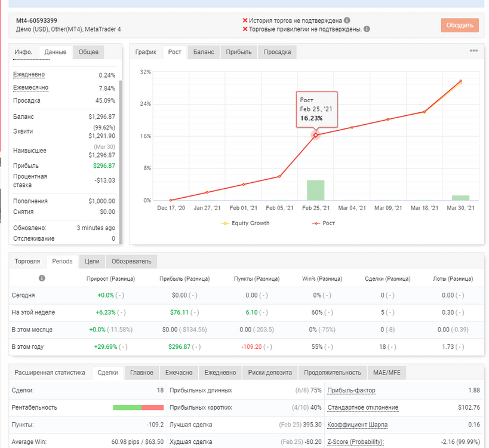Image resolution: width=489 pixels, height=448 pixels.
Task: Open the Главное statistics tab
Action: 142,373
